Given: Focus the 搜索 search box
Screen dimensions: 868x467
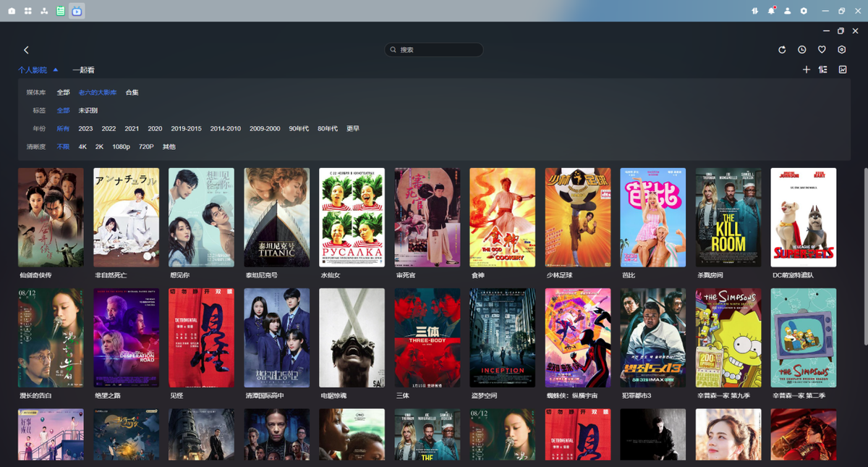Looking at the screenshot, I should click(434, 50).
